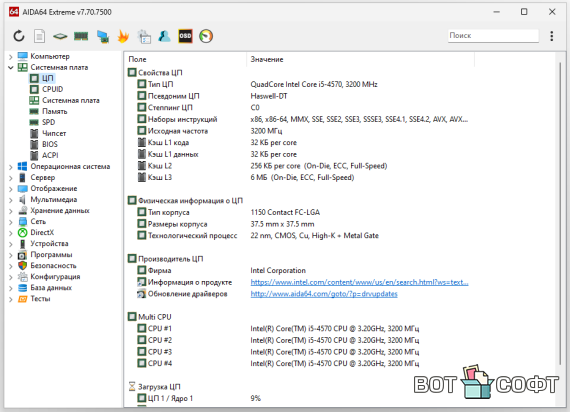Expand the Тесты tree node
The width and height of the screenshot is (570, 412).
[11, 299]
